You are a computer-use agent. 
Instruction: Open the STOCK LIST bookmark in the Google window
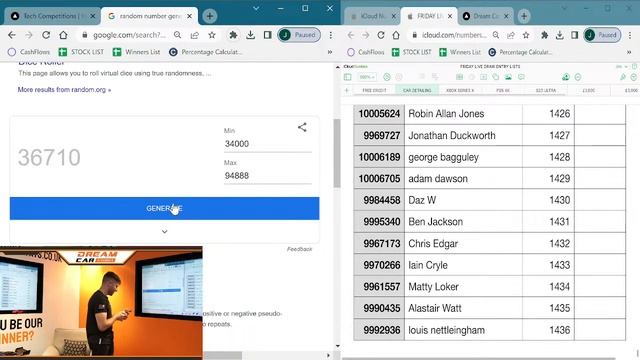pos(81,52)
